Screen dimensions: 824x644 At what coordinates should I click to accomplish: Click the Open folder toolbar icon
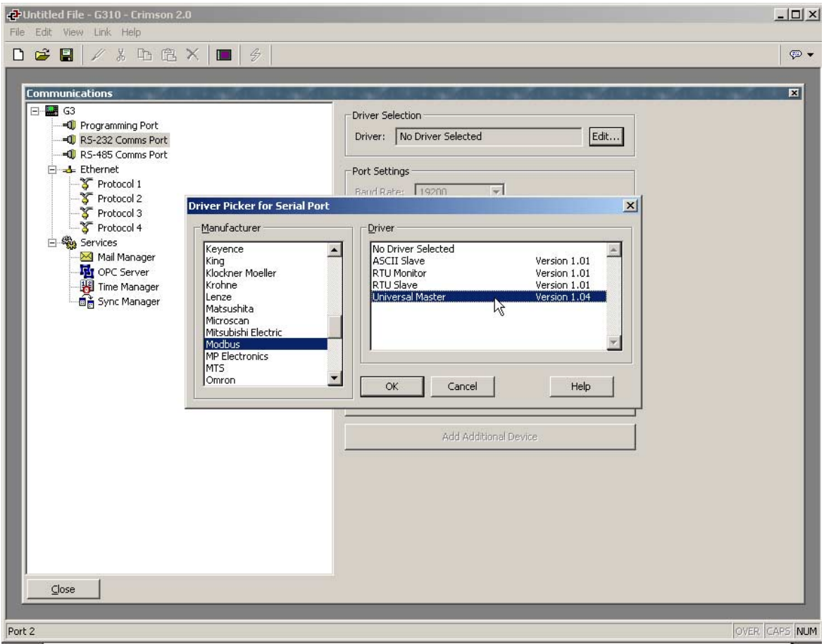[42, 55]
